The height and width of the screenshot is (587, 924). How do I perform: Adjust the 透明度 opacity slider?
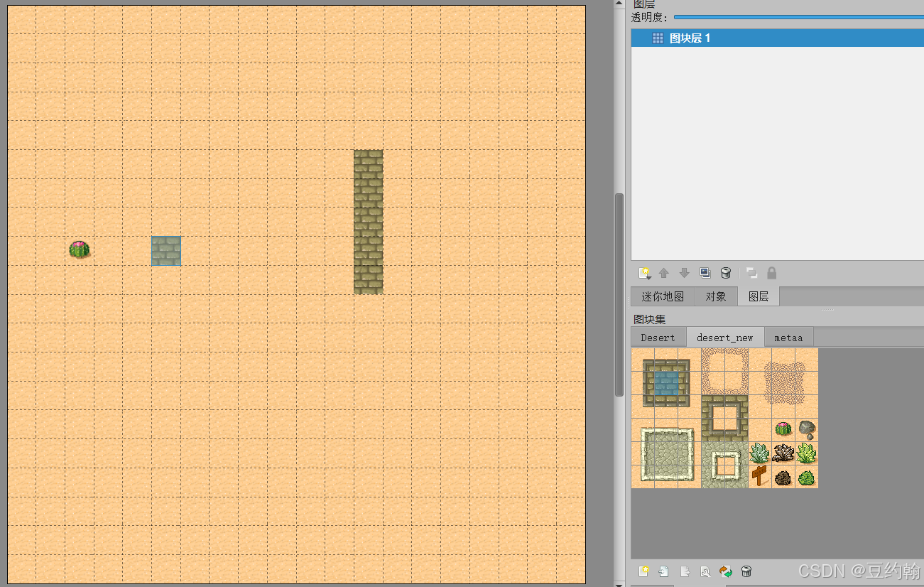(799, 17)
